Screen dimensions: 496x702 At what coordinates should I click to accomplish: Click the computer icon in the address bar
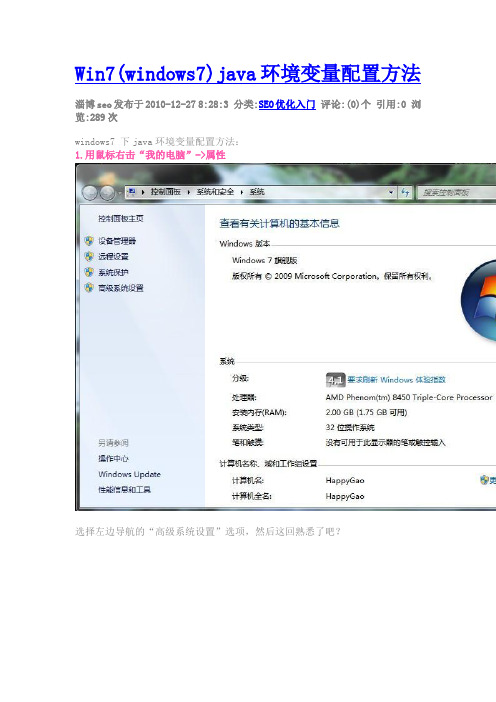pos(132,192)
